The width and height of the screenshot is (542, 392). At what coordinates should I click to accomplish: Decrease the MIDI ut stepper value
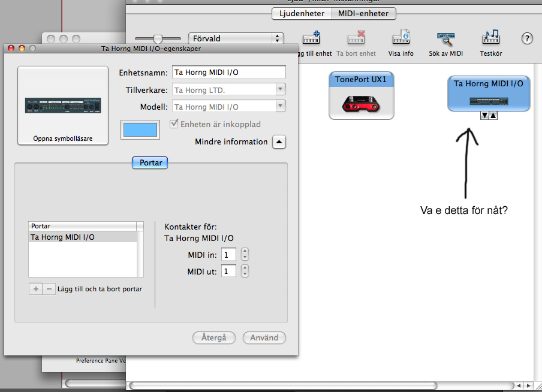(x=245, y=274)
